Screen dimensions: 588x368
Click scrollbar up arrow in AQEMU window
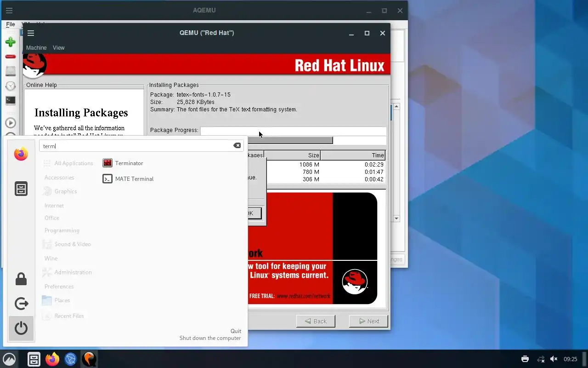[396, 106]
